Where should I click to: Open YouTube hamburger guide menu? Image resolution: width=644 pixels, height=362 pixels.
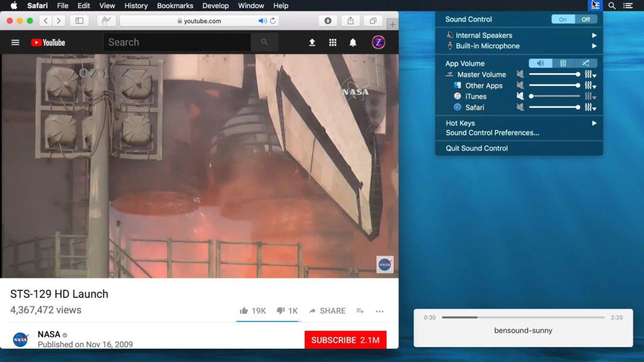pos(15,43)
